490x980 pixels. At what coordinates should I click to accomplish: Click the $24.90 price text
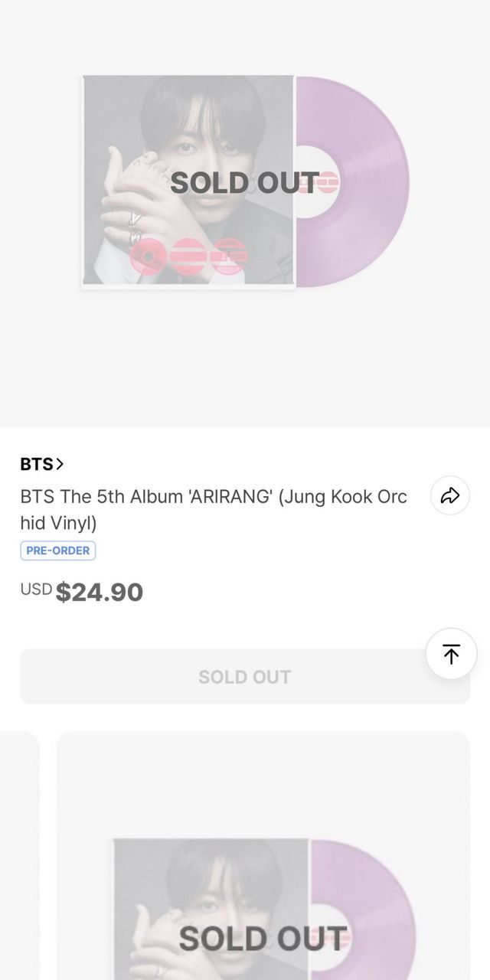coord(100,593)
